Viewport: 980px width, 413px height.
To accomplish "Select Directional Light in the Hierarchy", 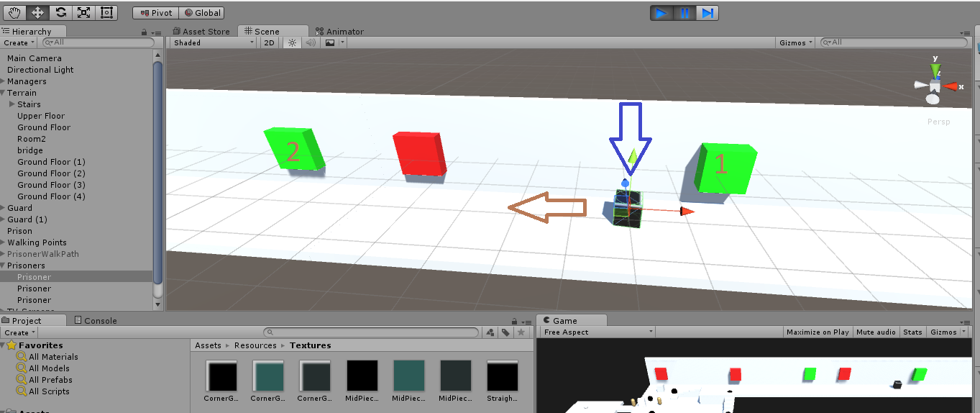I will 40,70.
